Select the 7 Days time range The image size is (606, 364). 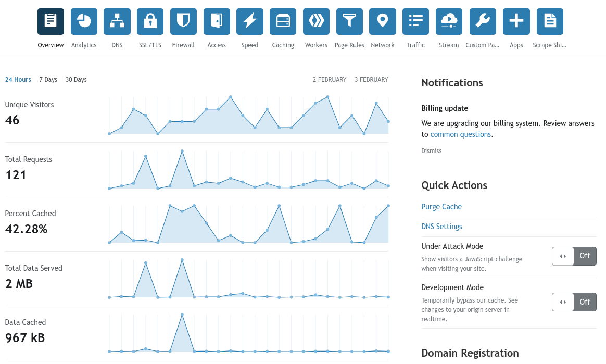coord(48,80)
